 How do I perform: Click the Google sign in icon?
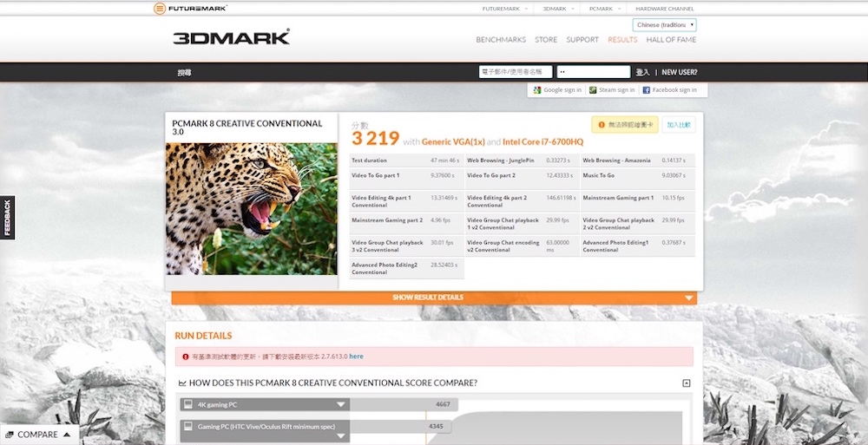click(x=537, y=90)
